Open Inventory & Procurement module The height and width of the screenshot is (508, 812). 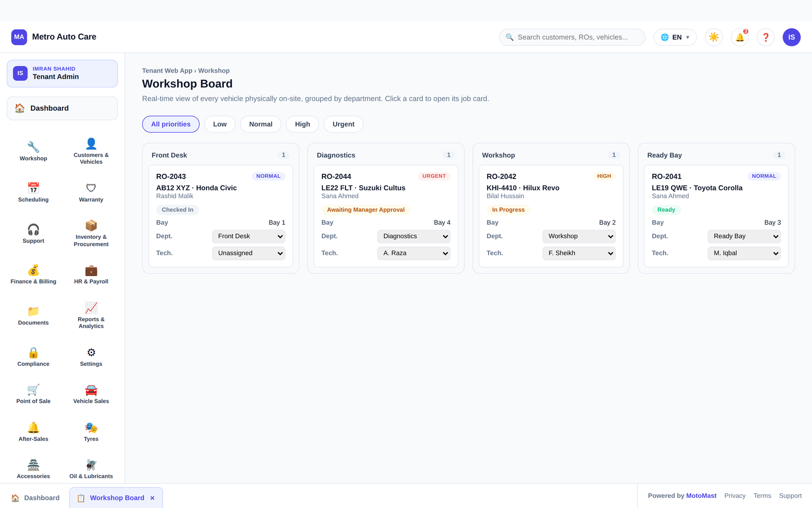(91, 234)
